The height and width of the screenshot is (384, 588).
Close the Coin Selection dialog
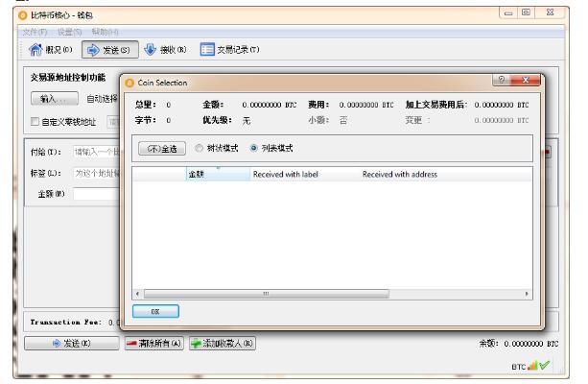pyautogui.click(x=526, y=80)
